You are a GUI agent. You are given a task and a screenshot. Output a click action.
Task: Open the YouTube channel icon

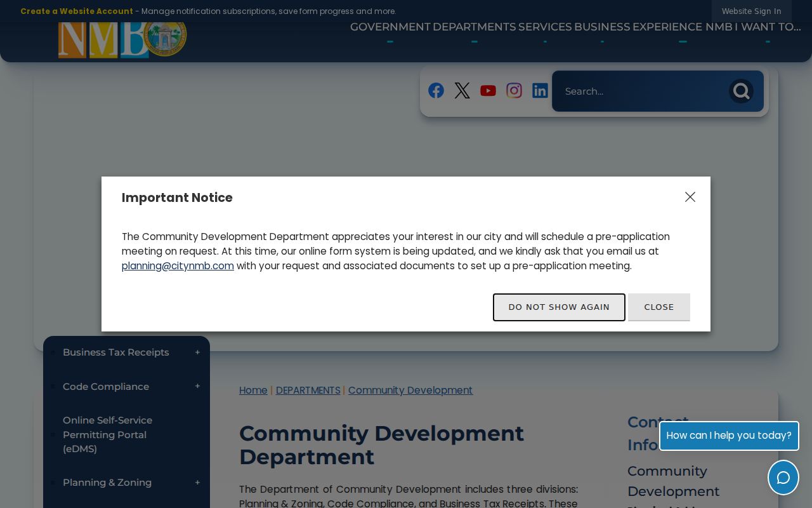pos(488,91)
